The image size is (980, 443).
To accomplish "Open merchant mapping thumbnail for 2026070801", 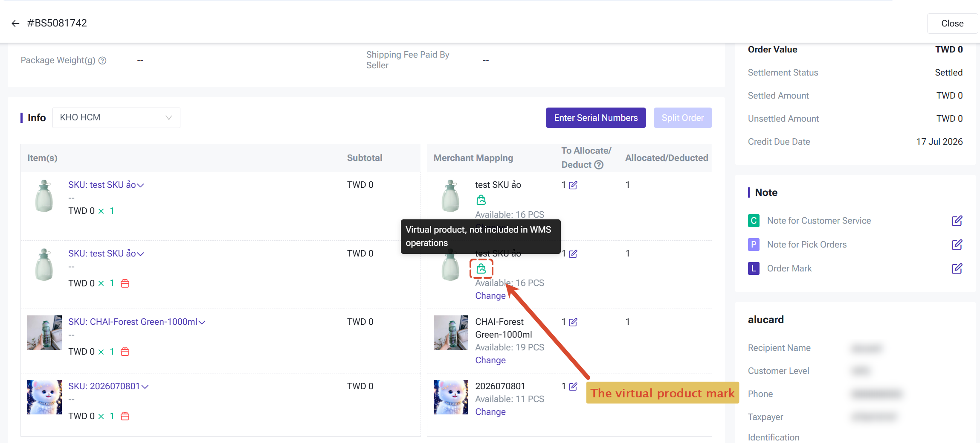I will point(451,397).
